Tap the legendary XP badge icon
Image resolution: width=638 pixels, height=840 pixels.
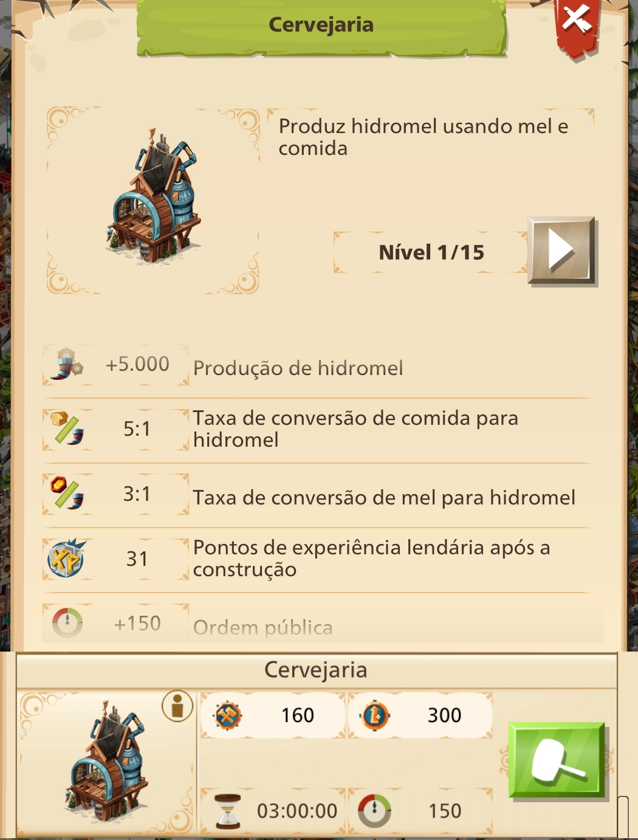pyautogui.click(x=66, y=558)
